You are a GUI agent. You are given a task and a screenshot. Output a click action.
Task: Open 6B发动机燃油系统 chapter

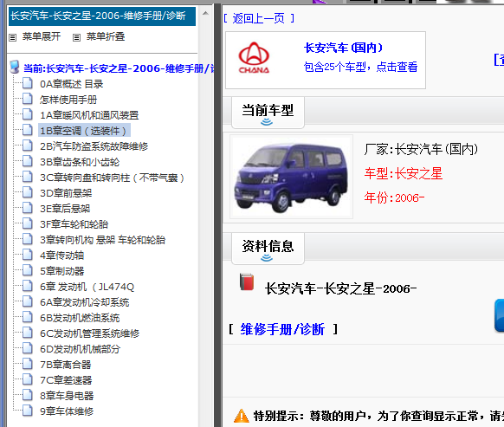[x=80, y=318]
